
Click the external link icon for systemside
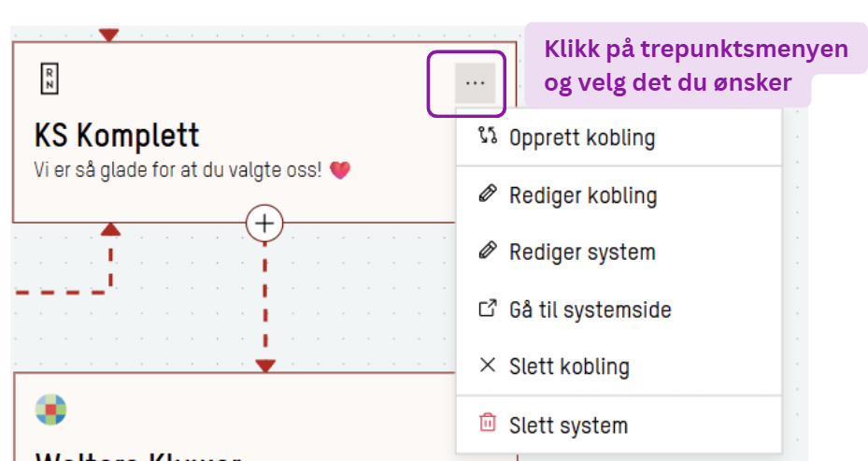pos(487,309)
